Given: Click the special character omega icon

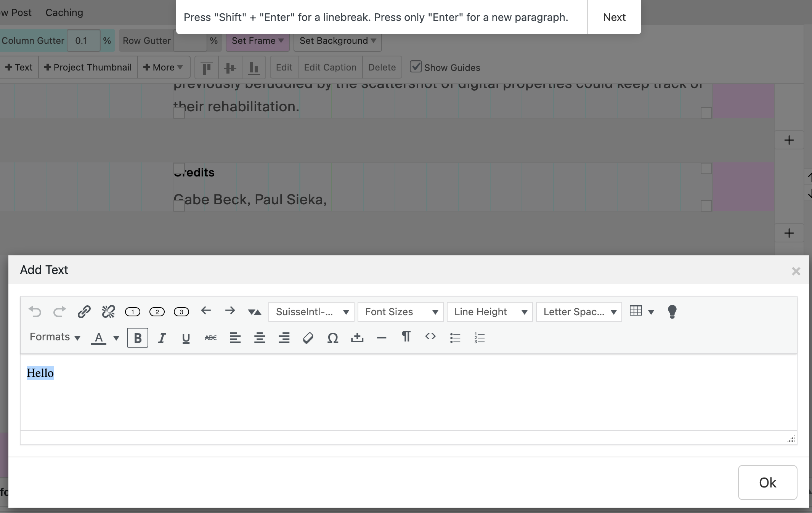Looking at the screenshot, I should 332,338.
